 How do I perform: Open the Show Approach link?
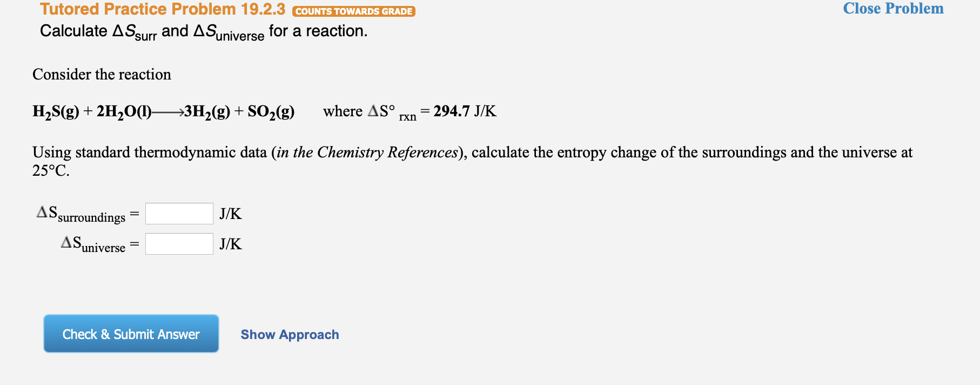(x=290, y=334)
